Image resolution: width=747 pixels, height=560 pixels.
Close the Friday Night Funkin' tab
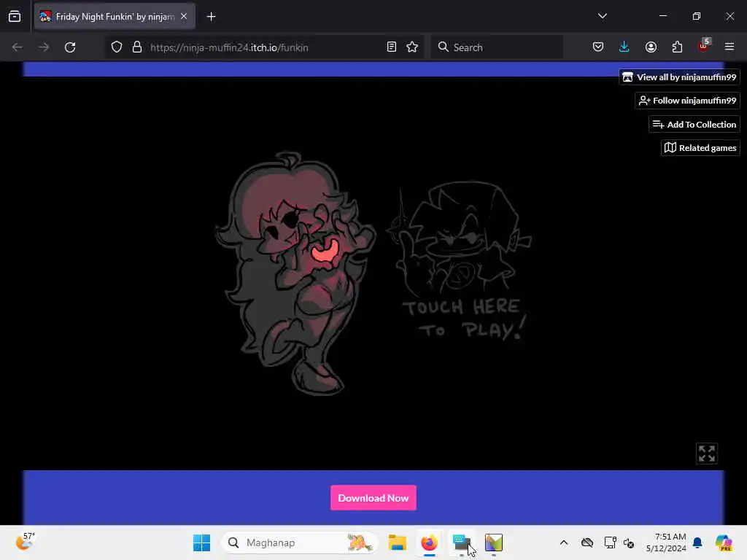coord(184,17)
